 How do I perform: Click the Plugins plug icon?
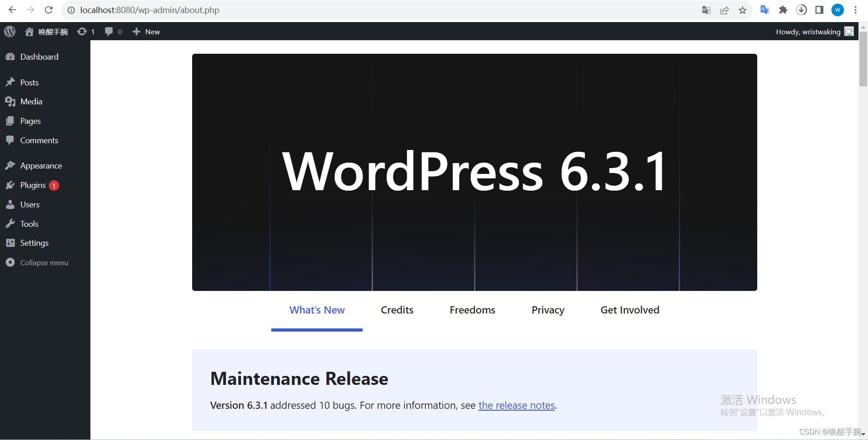(10, 185)
